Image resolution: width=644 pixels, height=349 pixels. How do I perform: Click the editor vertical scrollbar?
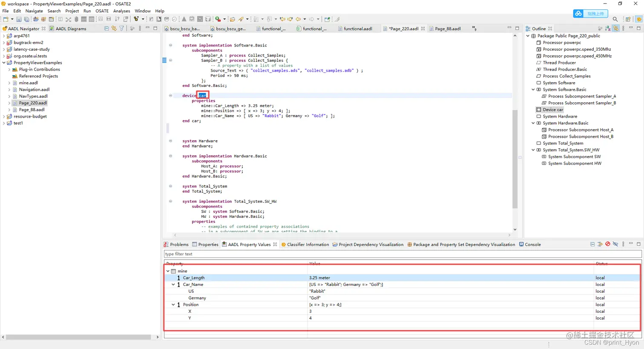coord(515,159)
